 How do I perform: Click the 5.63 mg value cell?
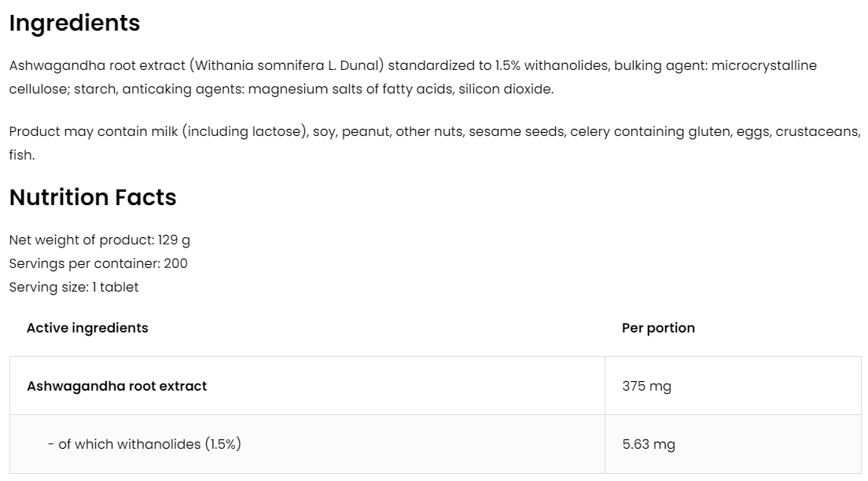click(649, 444)
